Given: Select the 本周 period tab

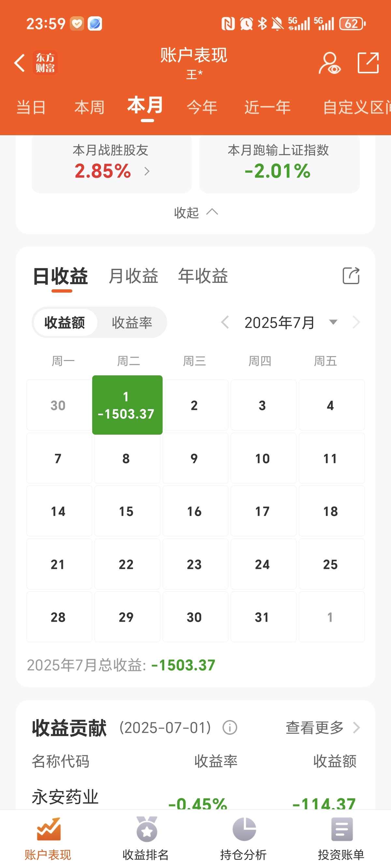Looking at the screenshot, I should [89, 108].
